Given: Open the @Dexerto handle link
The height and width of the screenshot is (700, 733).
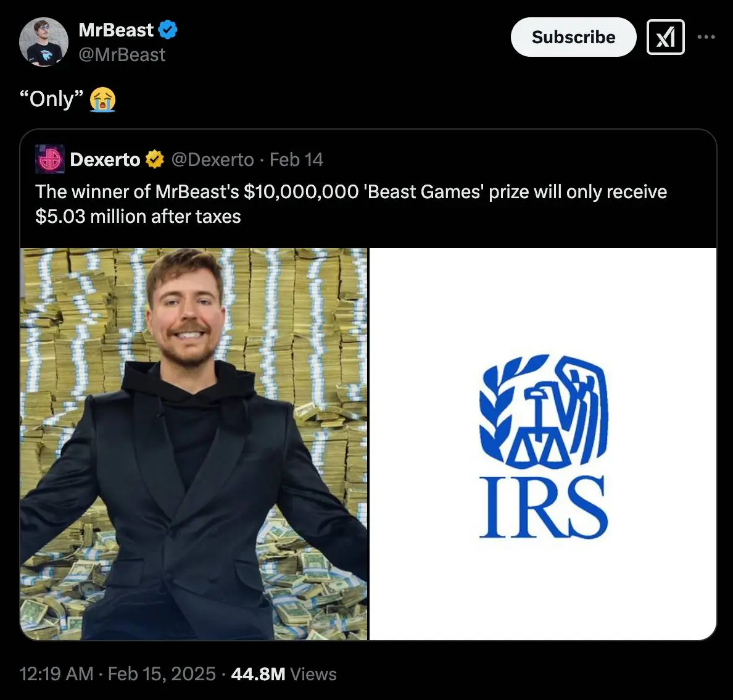Looking at the screenshot, I should tap(213, 159).
